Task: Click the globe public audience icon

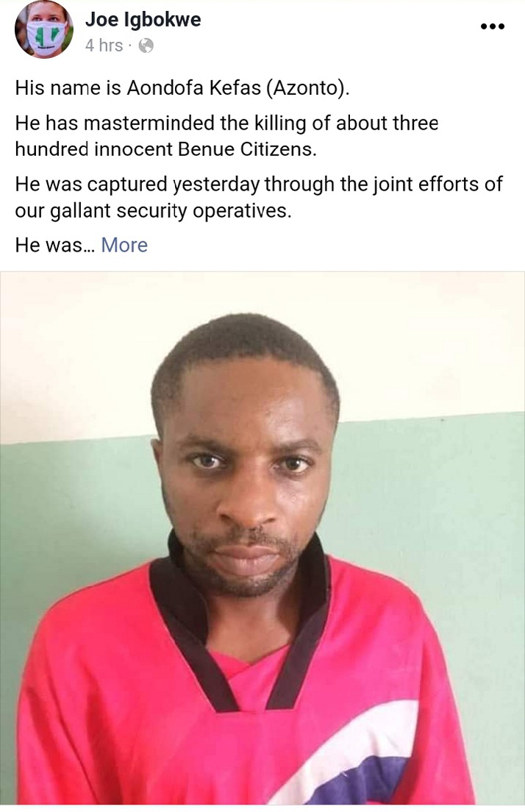Action: [146, 46]
